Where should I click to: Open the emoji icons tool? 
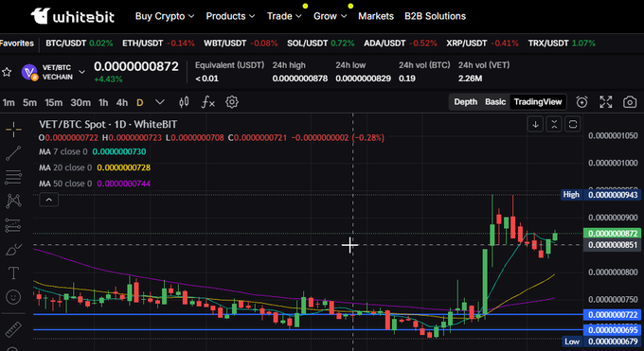[x=13, y=297]
